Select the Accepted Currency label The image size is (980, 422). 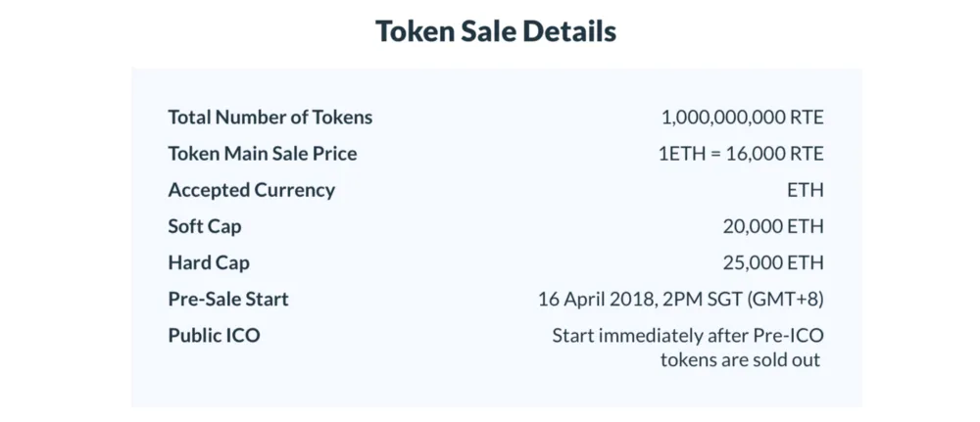click(251, 190)
